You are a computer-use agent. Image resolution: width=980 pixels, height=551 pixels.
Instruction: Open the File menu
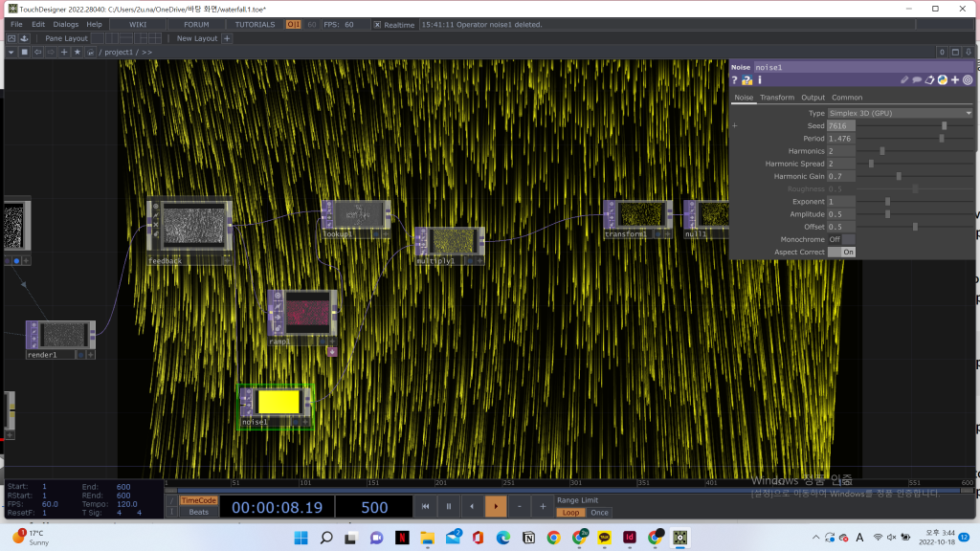click(16, 24)
